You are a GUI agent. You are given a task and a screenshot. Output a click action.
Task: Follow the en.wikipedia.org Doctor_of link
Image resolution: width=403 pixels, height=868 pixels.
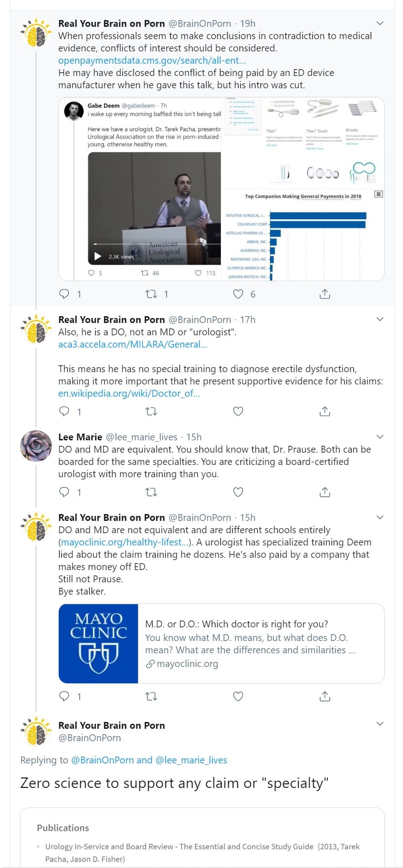coord(129,394)
